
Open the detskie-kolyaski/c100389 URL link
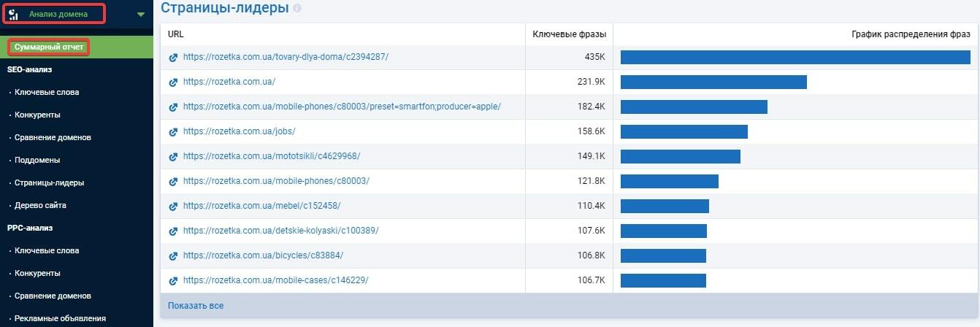280,231
